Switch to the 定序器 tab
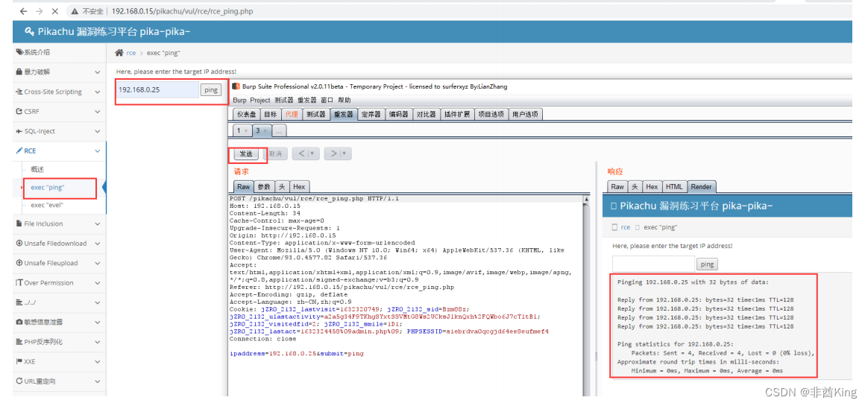The image size is (868, 406). pyautogui.click(x=371, y=115)
